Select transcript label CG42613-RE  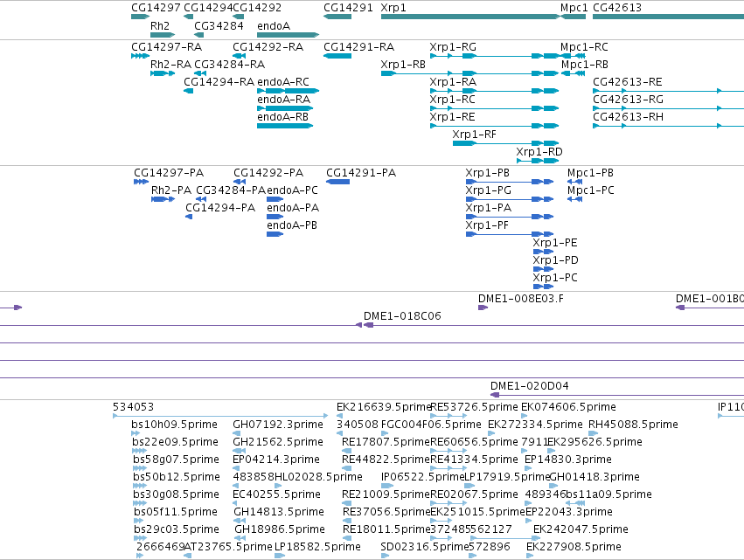point(627,82)
